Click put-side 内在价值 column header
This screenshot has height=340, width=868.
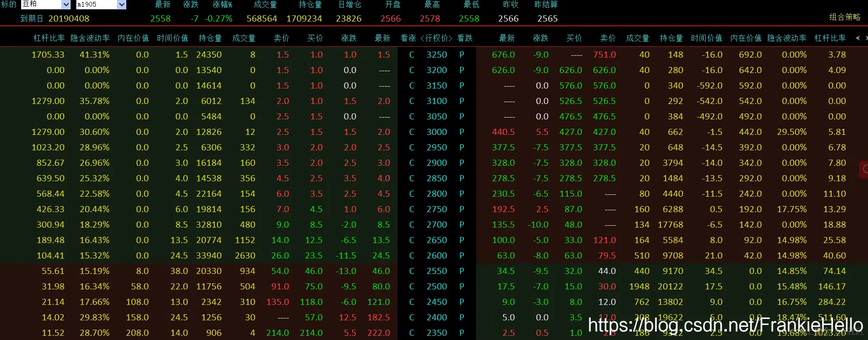746,38
